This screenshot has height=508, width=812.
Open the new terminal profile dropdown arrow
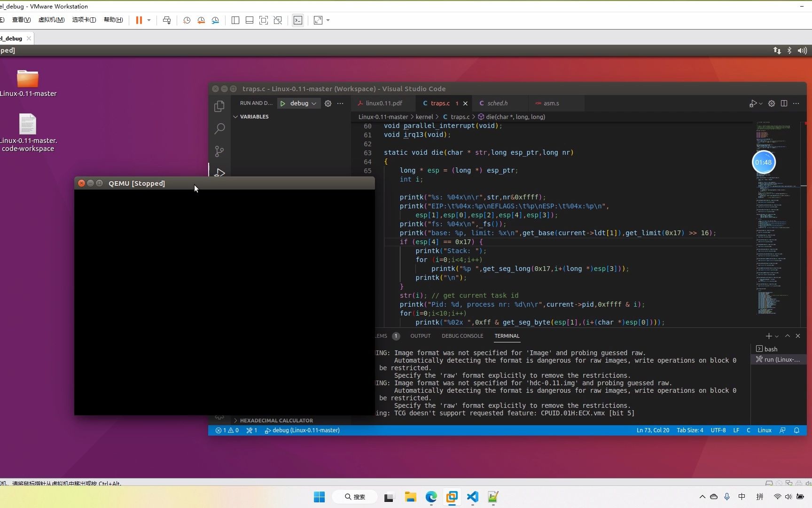pos(777,336)
